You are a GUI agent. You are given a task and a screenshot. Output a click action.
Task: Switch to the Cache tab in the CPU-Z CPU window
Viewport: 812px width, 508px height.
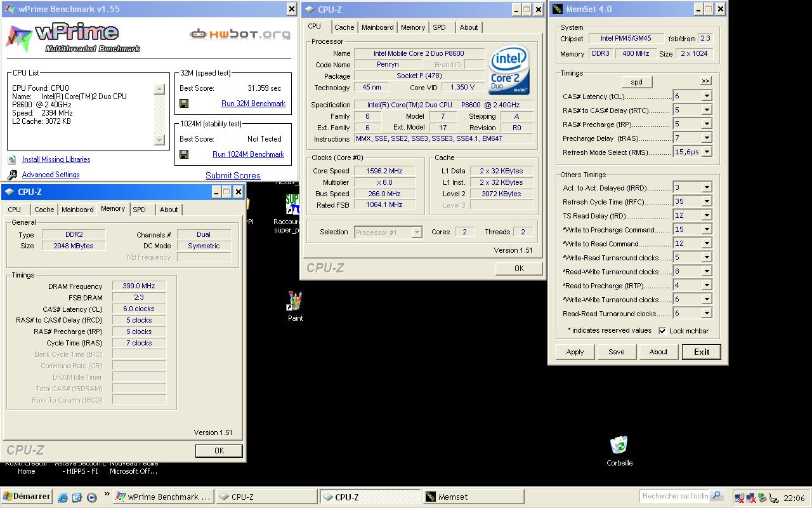[344, 27]
